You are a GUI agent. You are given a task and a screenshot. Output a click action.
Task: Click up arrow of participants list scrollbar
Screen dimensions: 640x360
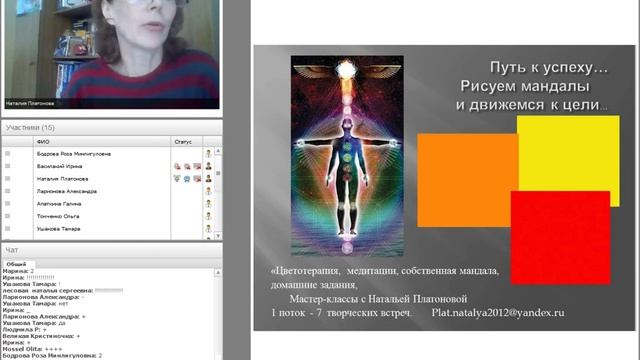tap(218, 151)
